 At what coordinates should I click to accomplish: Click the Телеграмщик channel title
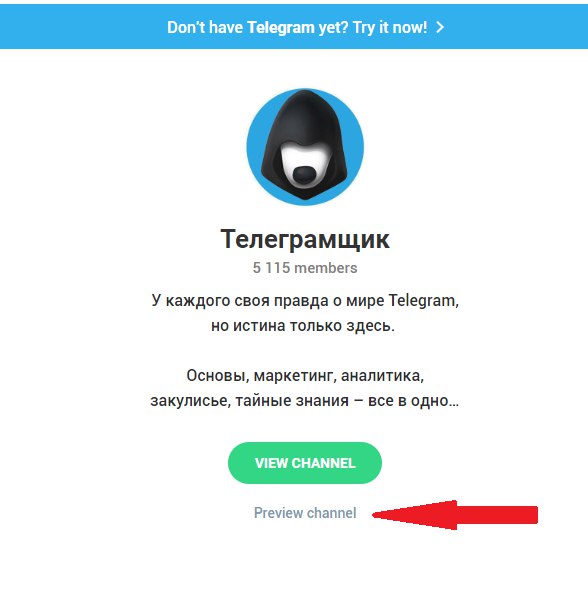(x=305, y=239)
